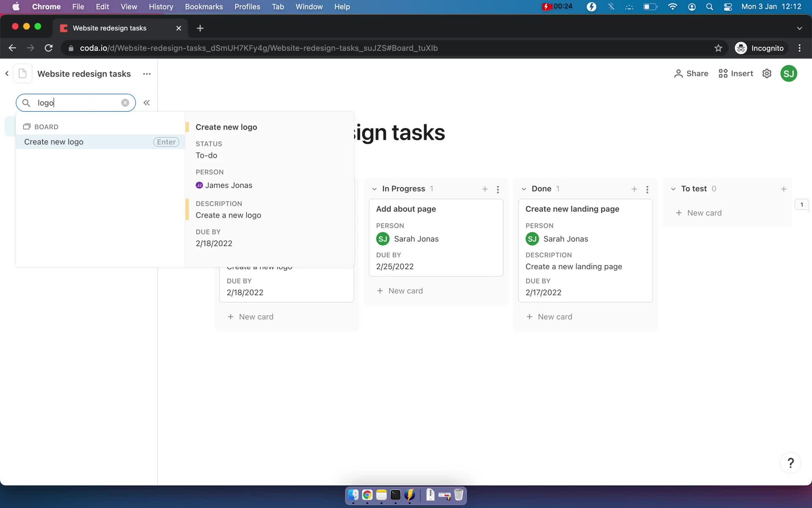The height and width of the screenshot is (508, 812).
Task: Open SJ user avatar menu
Action: [x=789, y=74]
